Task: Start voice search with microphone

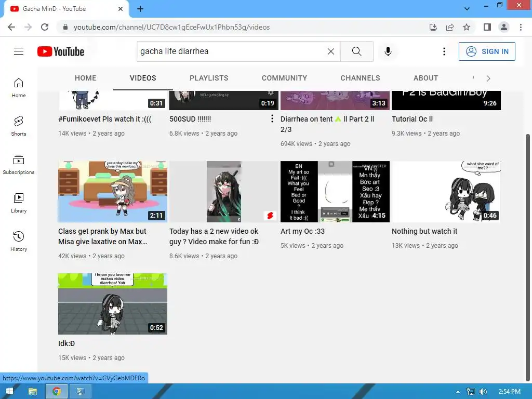Action: click(x=388, y=51)
